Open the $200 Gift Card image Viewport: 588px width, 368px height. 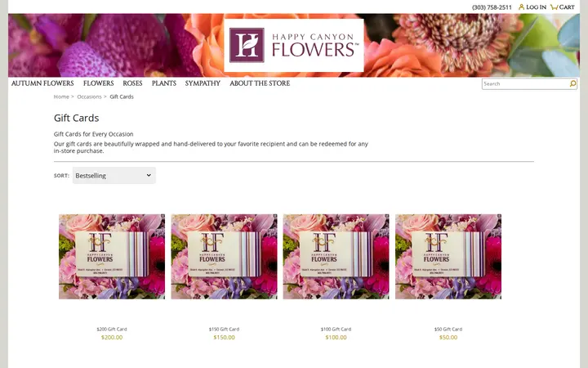pos(112,257)
